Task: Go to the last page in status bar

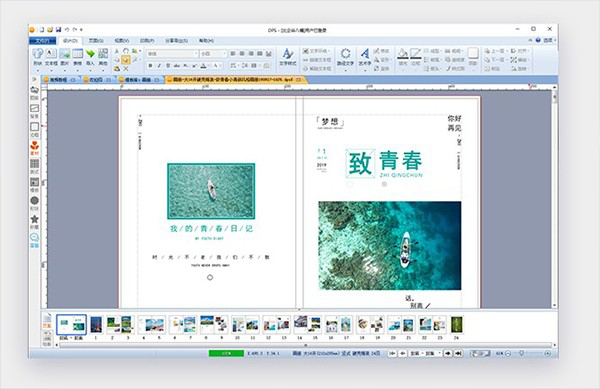Action: coord(458,353)
